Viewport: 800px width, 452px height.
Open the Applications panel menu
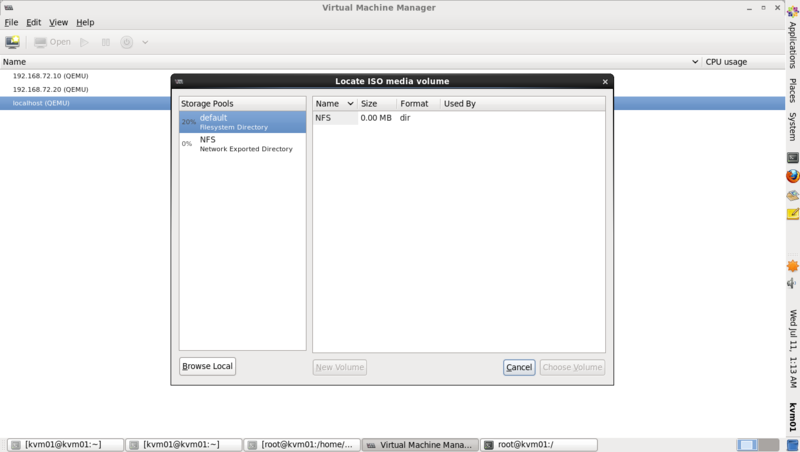(x=792, y=45)
